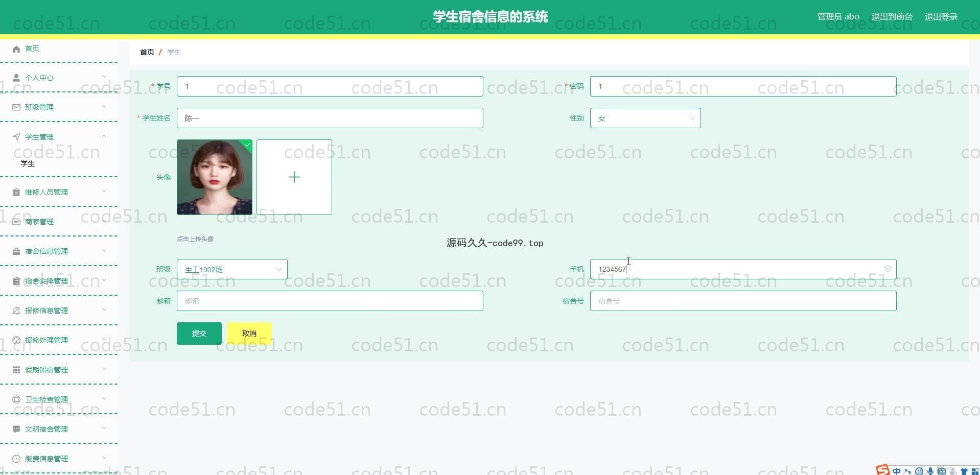
Task: Select the 学生 submenu item
Action: 28,163
